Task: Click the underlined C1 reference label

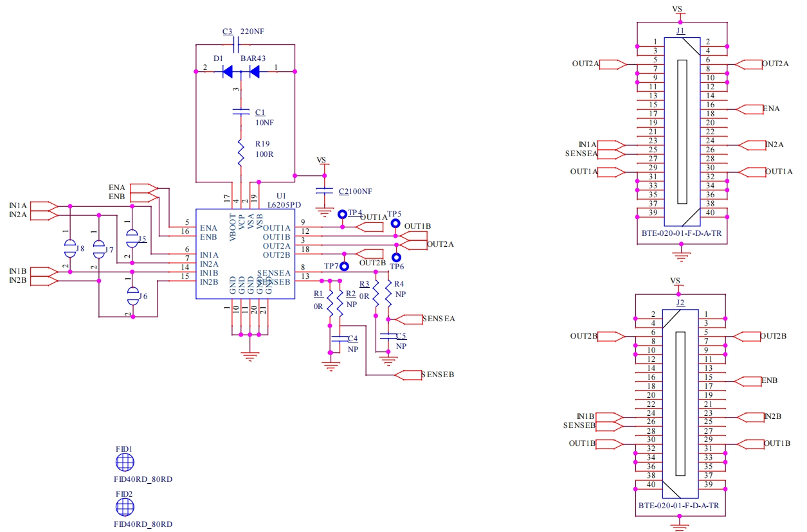Action: click(260, 112)
